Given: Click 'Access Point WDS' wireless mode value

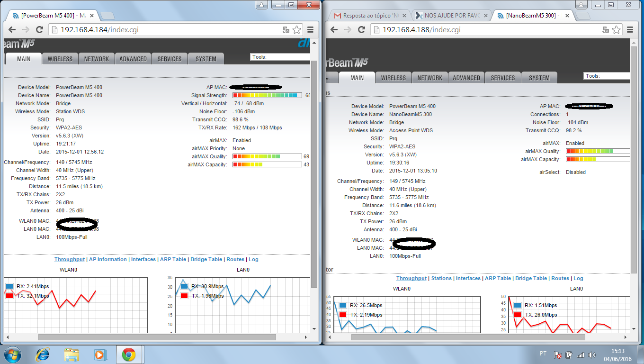Looking at the screenshot, I should 411,130.
